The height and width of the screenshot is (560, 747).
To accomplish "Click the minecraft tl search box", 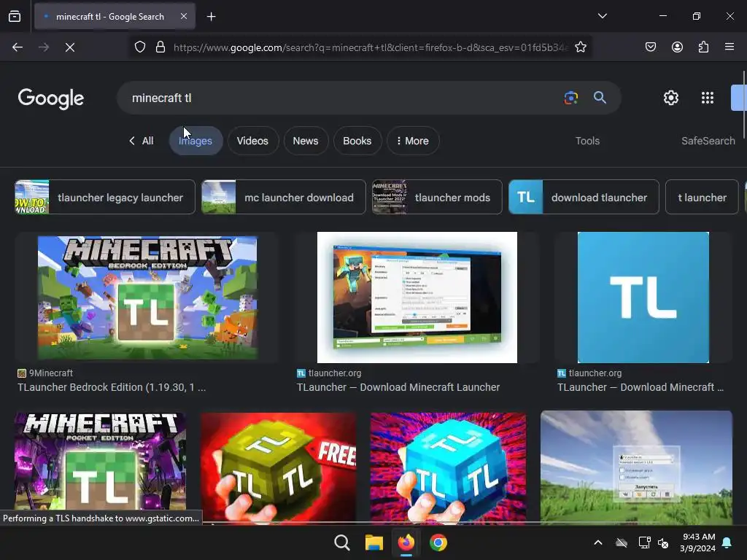I will pyautogui.click(x=343, y=98).
